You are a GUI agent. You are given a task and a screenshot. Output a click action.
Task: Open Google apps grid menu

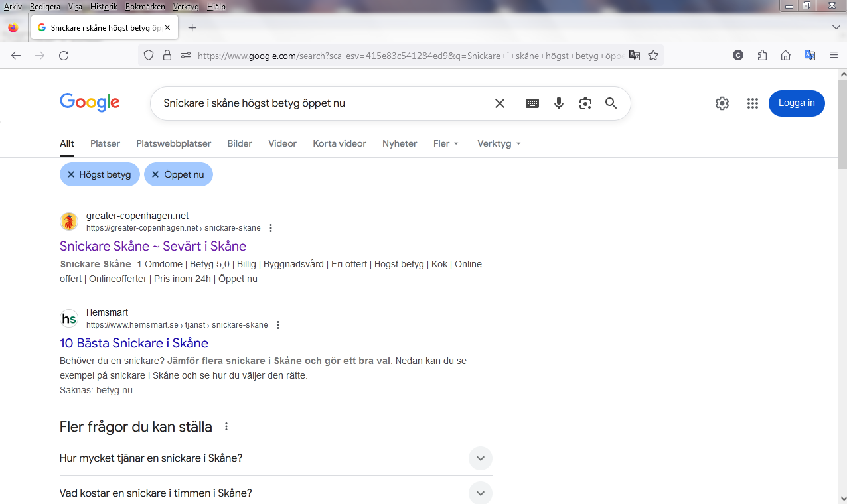pos(752,103)
